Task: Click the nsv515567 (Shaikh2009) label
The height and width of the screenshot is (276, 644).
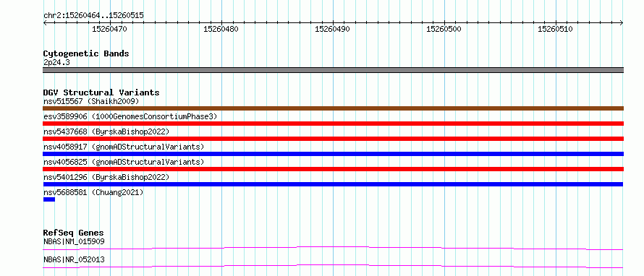Action: [91, 101]
